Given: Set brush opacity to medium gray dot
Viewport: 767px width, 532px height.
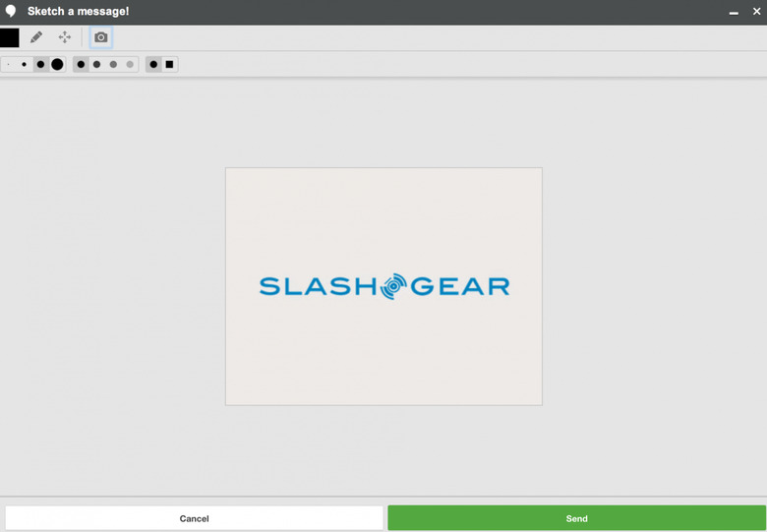Looking at the screenshot, I should click(x=113, y=65).
